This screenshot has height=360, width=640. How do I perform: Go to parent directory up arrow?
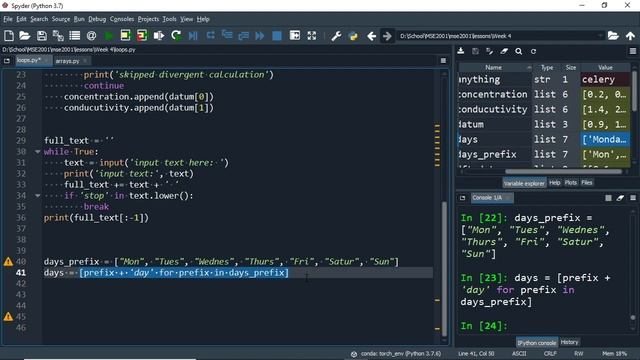tap(630, 36)
